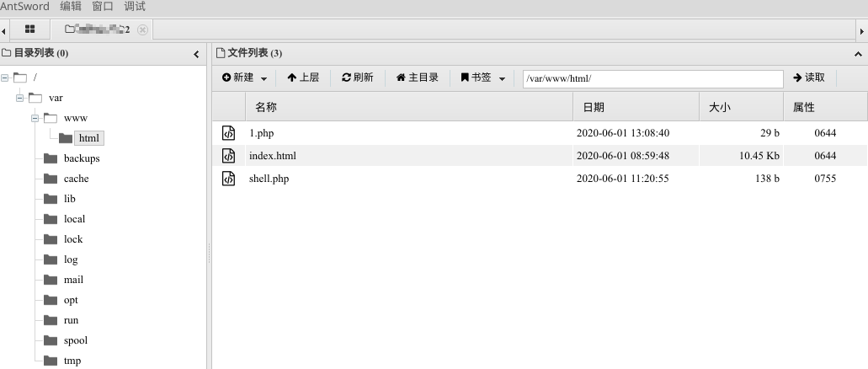This screenshot has width=868, height=369.
Task: Click the file icon next to 1.php
Action: (228, 133)
